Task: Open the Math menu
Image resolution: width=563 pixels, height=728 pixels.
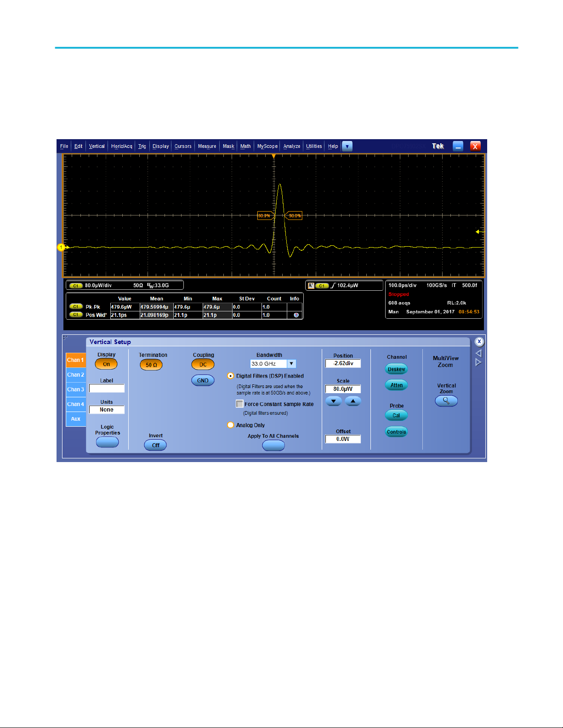Action: pyautogui.click(x=245, y=147)
